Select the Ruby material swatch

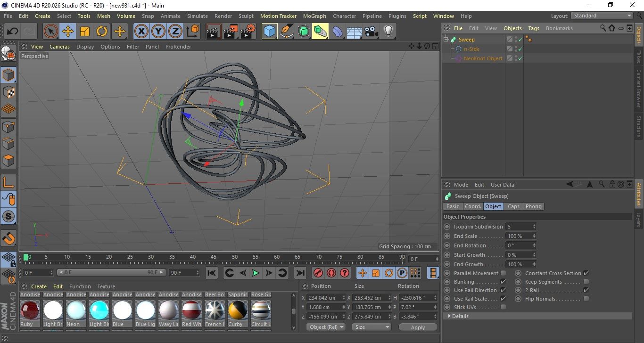30,310
